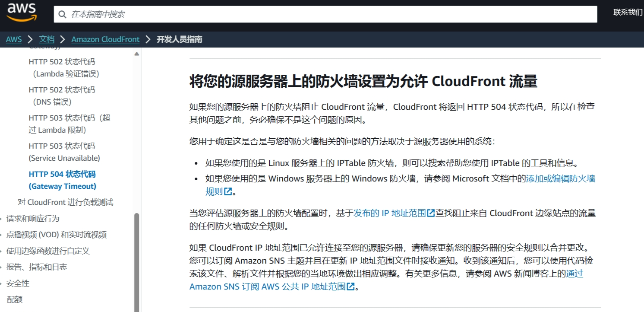Image resolution: width=644 pixels, height=312 pixels.
Task: Open the 发布的 IP 地址范围 link
Action: click(x=390, y=213)
